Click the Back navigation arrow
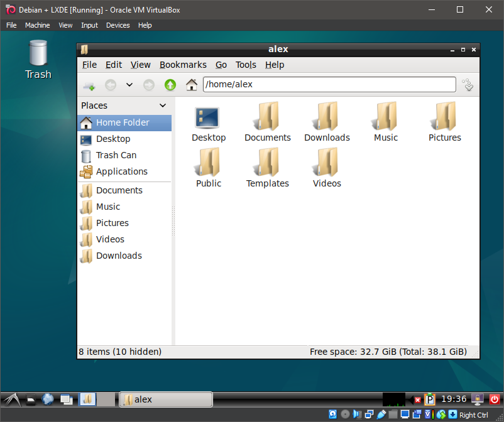 tap(111, 84)
